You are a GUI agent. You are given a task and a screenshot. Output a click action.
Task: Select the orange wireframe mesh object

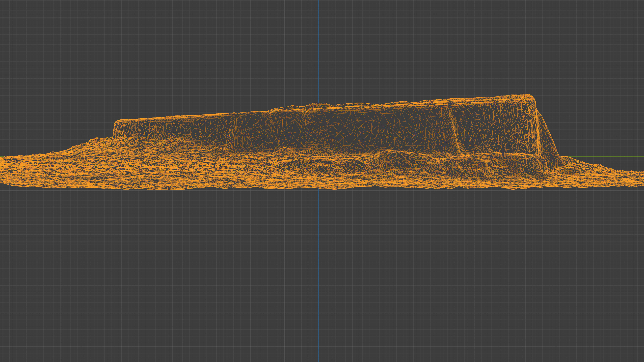(322, 142)
